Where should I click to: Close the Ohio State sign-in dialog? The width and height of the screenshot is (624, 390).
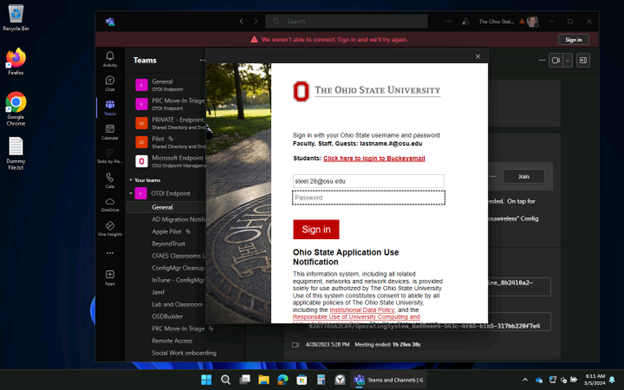tap(478, 57)
